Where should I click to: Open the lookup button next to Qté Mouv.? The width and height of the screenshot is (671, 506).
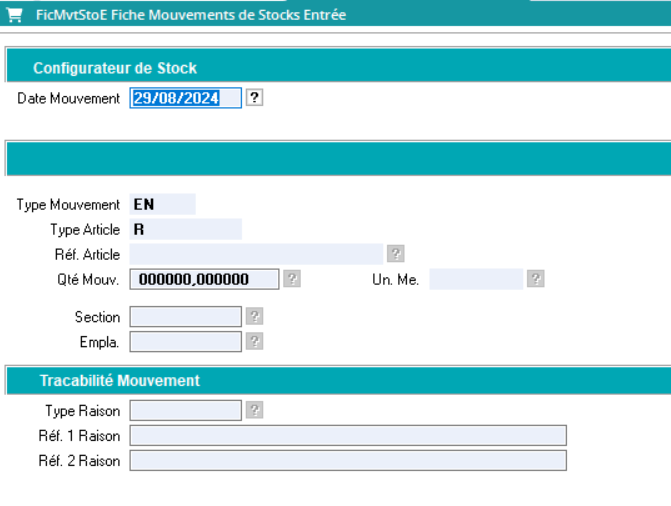point(291,279)
